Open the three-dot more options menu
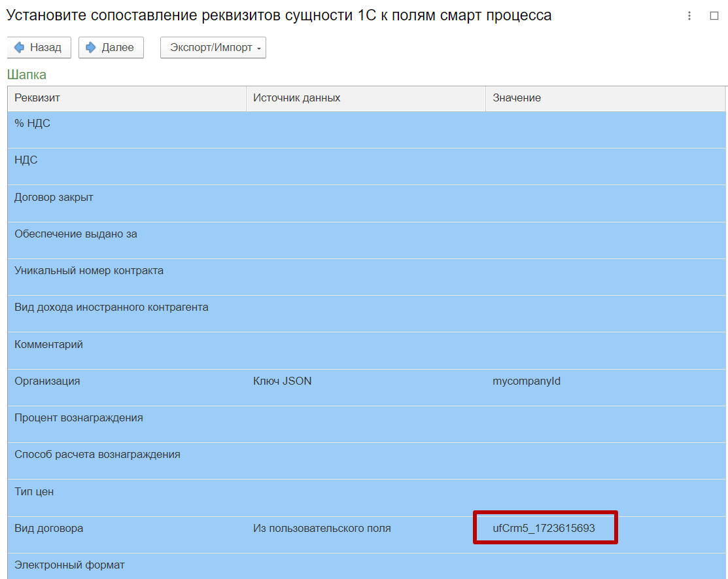The image size is (728, 579). pos(689,16)
